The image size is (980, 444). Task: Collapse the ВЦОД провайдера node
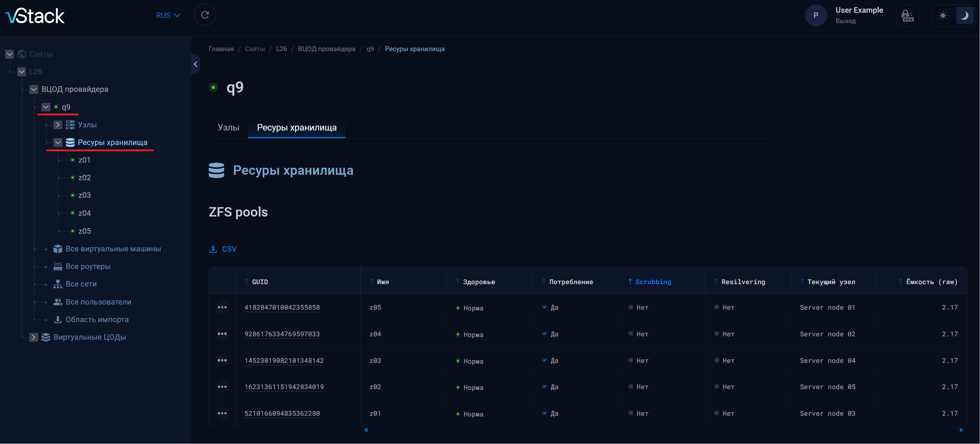click(34, 89)
